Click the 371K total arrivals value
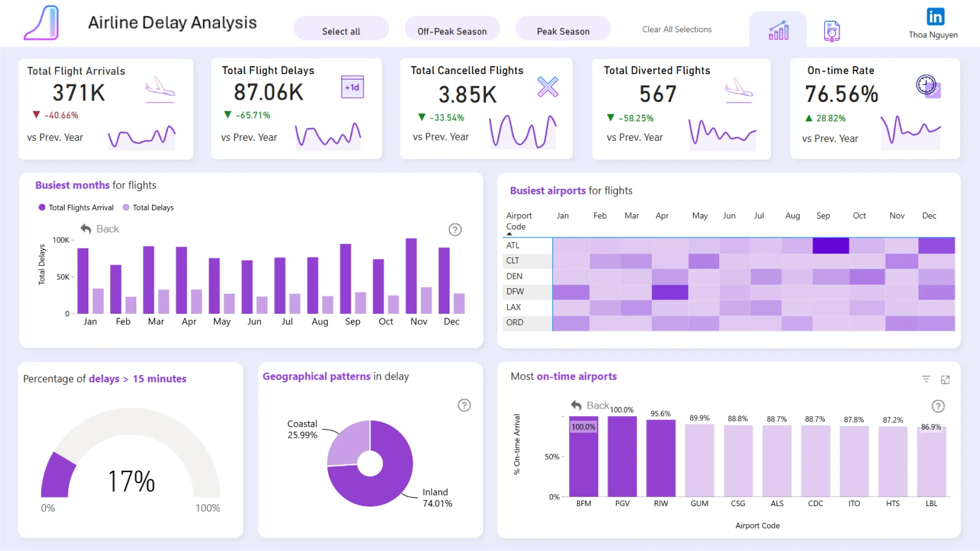The image size is (980, 551). pyautogui.click(x=79, y=93)
